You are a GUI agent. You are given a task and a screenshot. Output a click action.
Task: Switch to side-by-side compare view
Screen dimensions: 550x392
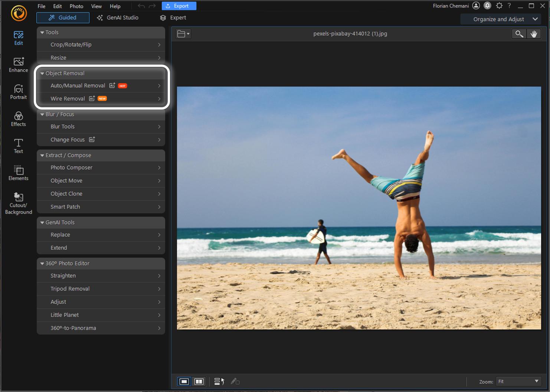tap(199, 381)
